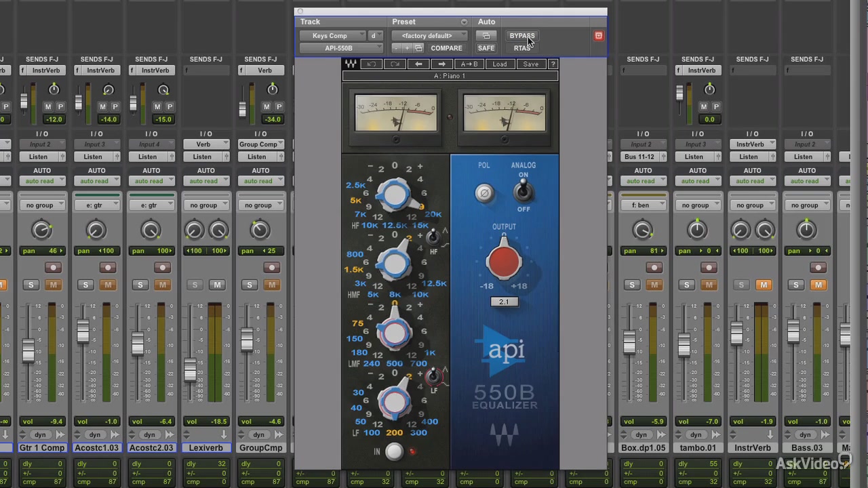Screen dimensions: 868x488
Task: Open the Preset settings menu arrow
Action: [464, 22]
